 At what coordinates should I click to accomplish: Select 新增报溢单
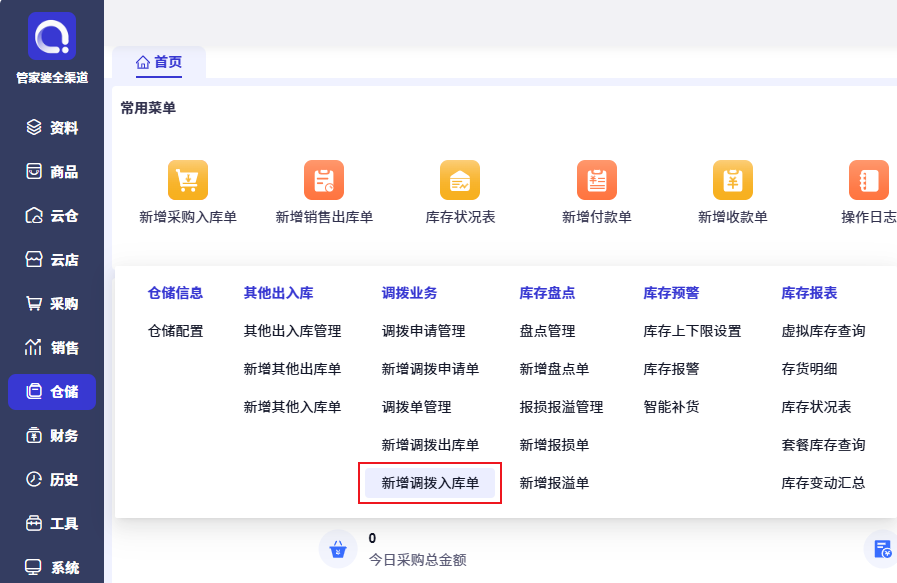click(554, 483)
